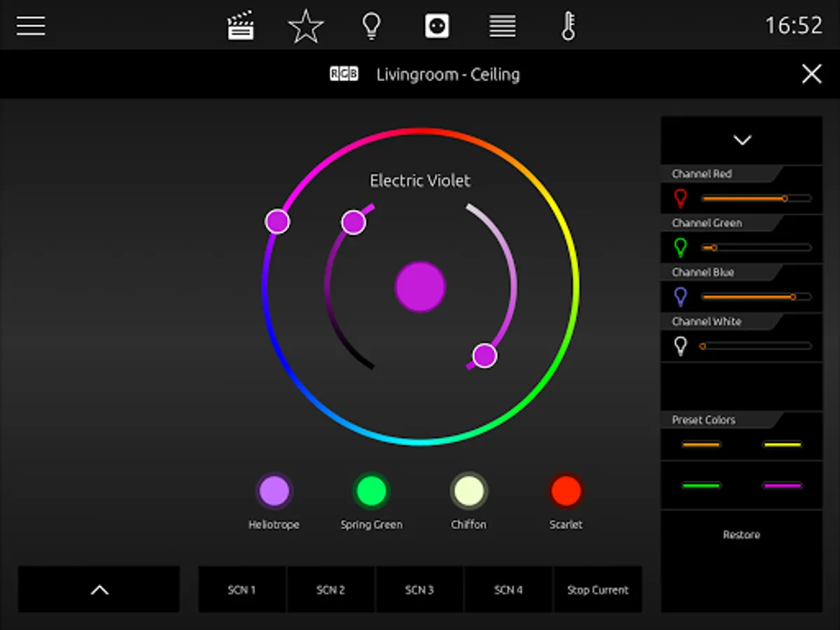
Task: Adjust the Channel Green slider
Action: pyautogui.click(x=756, y=248)
